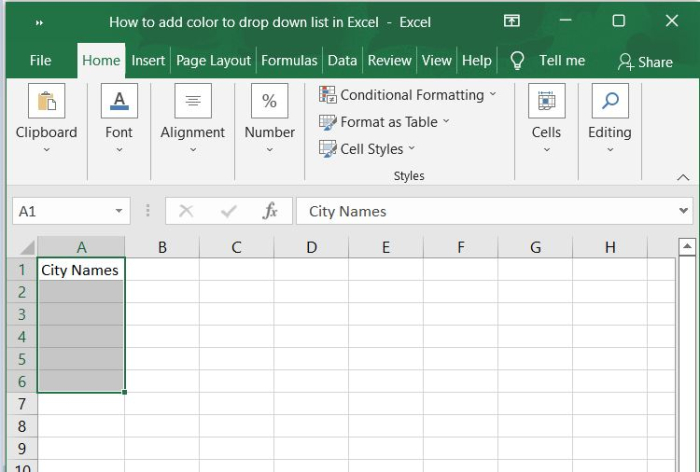Viewport: 700px width, 472px height.
Task: Click the Select All corner triangle
Action: pos(28,247)
